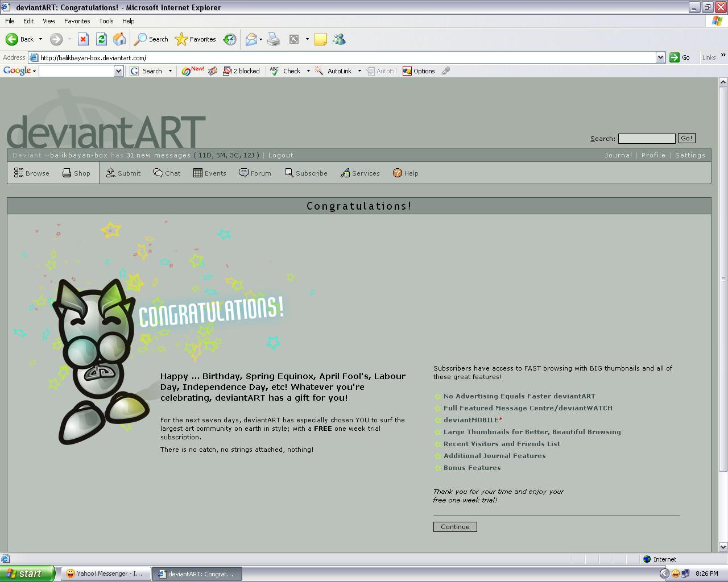Open the Profile link
728x582 pixels.
[653, 155]
